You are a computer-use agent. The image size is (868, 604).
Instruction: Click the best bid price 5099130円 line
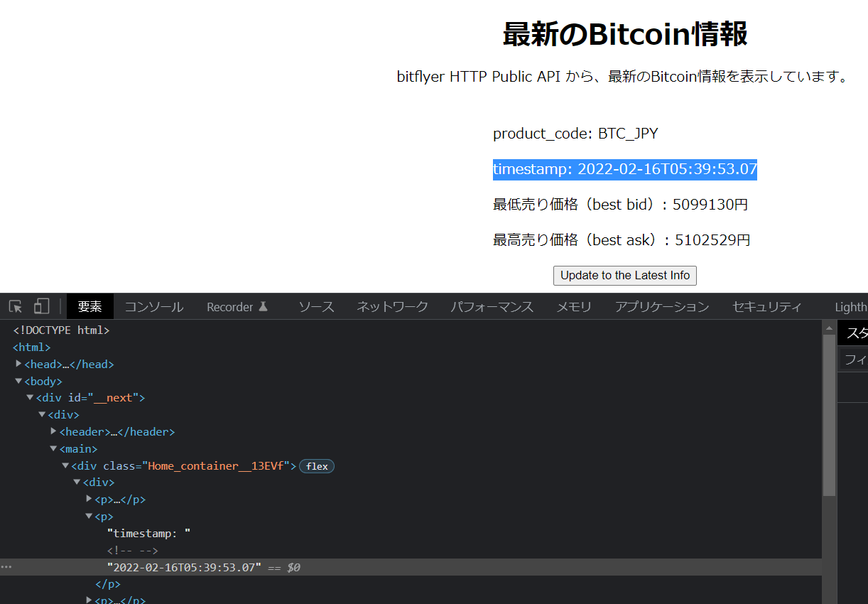coord(620,205)
